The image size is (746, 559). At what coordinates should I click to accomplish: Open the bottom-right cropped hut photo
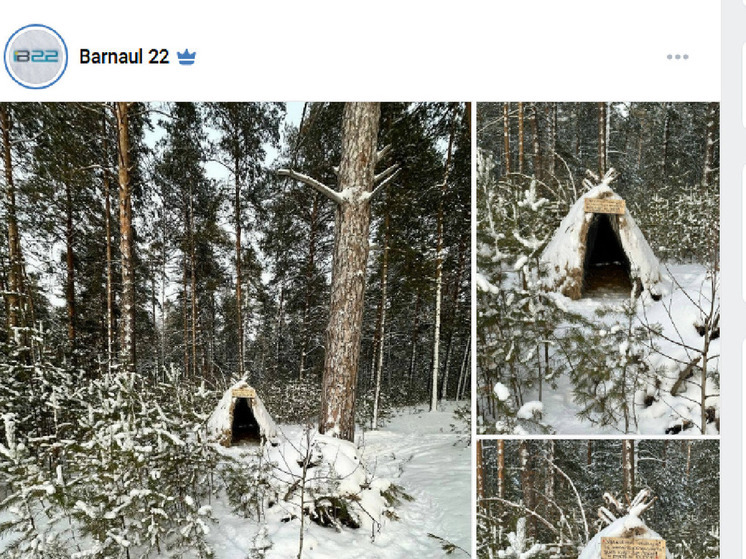(x=598, y=499)
